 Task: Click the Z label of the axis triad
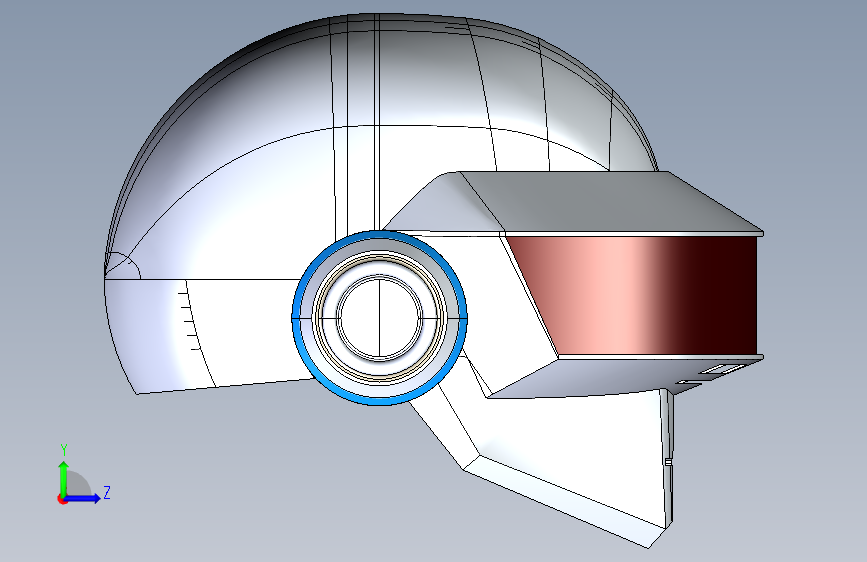pyautogui.click(x=107, y=492)
